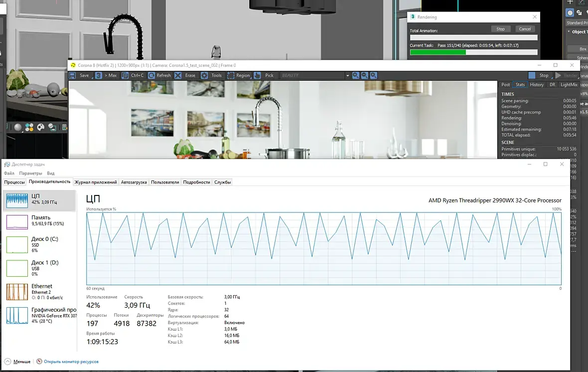Open Tools in Corona frame buffer
Viewport: 588px width, 372px height.
pos(212,75)
